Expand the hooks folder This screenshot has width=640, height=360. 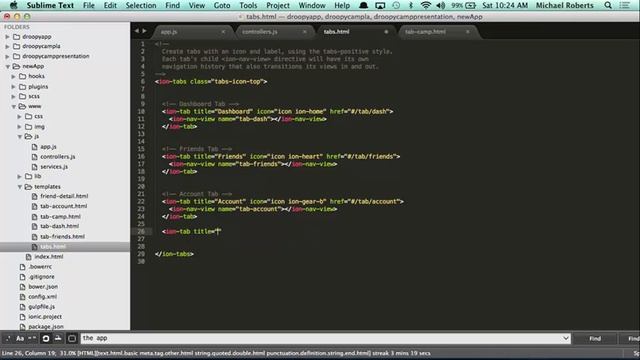[13, 76]
